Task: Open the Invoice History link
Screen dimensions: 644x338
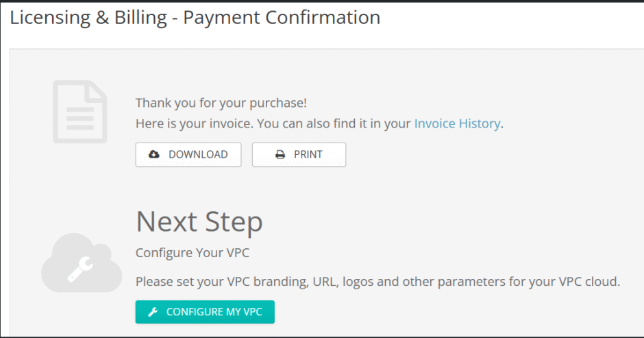Action: pyautogui.click(x=458, y=124)
